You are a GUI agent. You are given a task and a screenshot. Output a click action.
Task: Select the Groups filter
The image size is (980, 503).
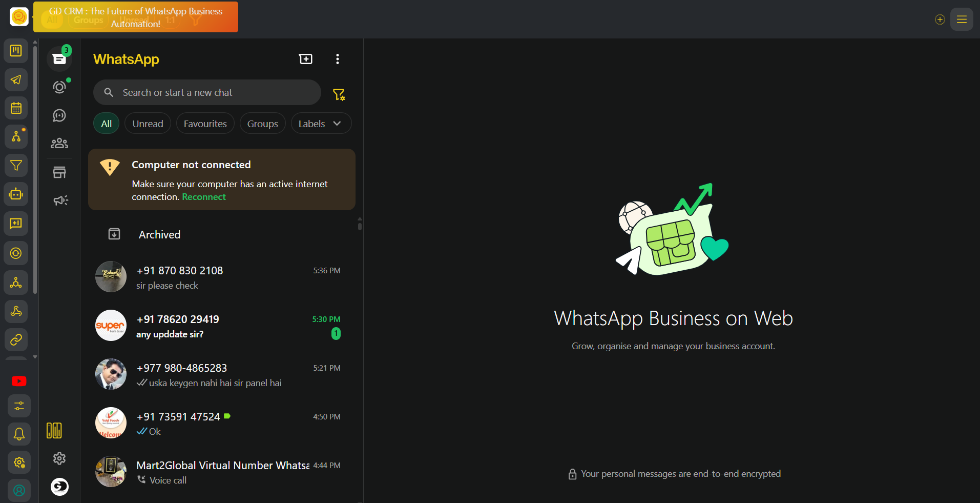click(x=263, y=124)
